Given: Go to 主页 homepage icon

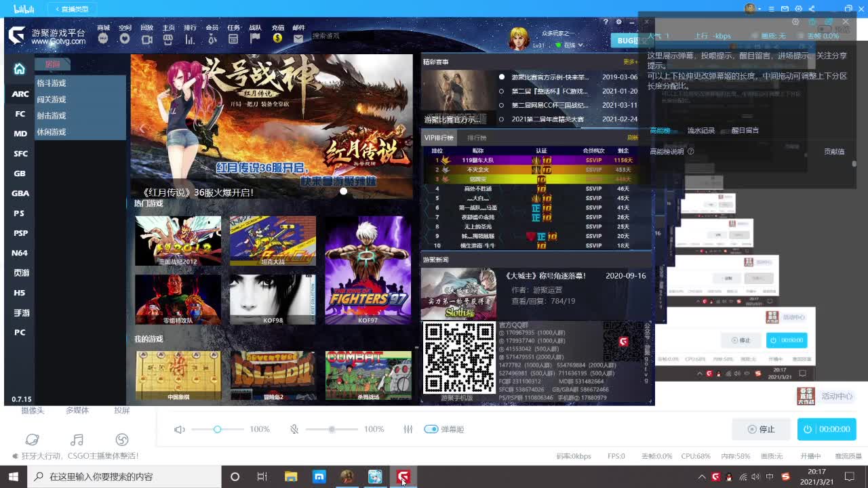Looking at the screenshot, I should point(168,39).
